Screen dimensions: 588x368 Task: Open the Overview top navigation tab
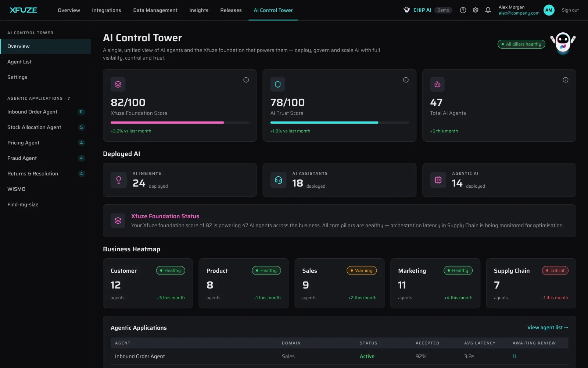pyautogui.click(x=69, y=10)
